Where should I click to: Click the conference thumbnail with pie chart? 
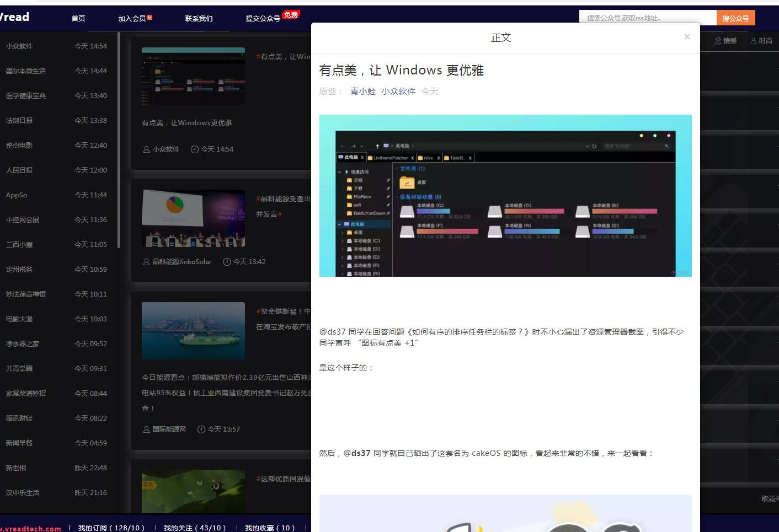click(193, 218)
